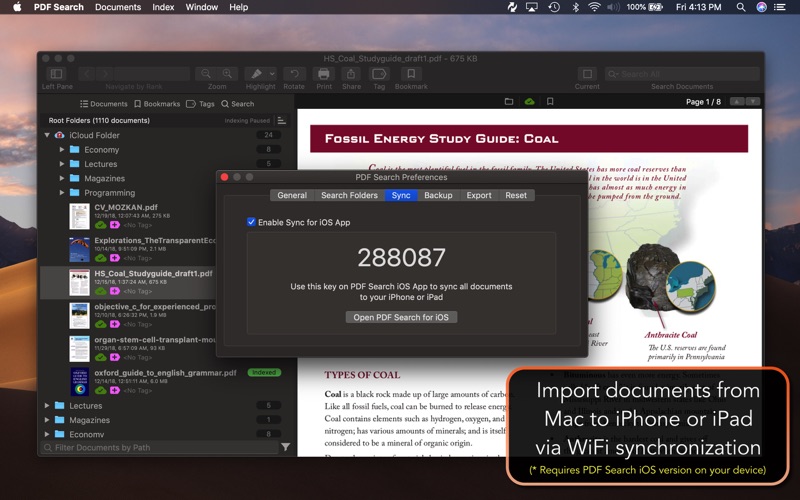Viewport: 800px width, 500px height.
Task: Uncheck Enable Sync for iOS App
Action: (x=252, y=222)
